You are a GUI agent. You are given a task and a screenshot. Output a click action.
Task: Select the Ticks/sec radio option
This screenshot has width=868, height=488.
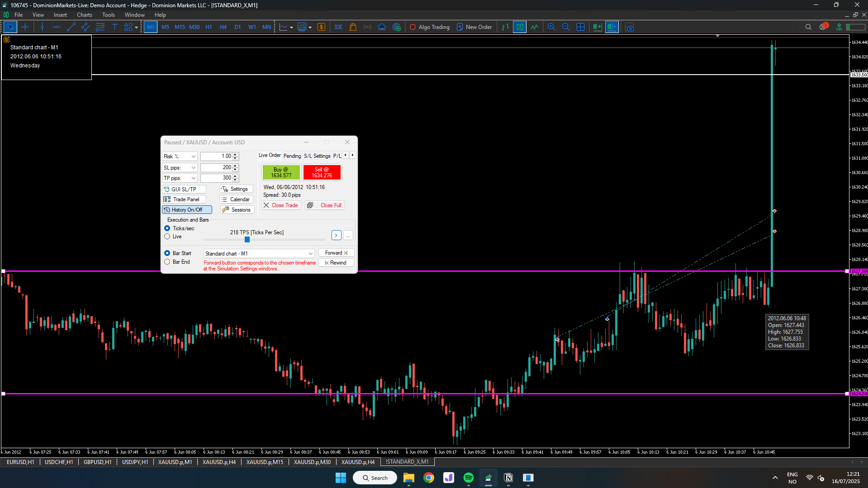click(167, 228)
